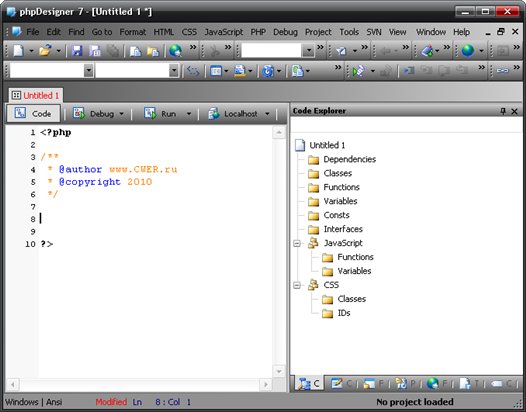This screenshot has height=412, width=526.
Task: Click the editor vertical scrollbar down arrow
Action: point(279,371)
